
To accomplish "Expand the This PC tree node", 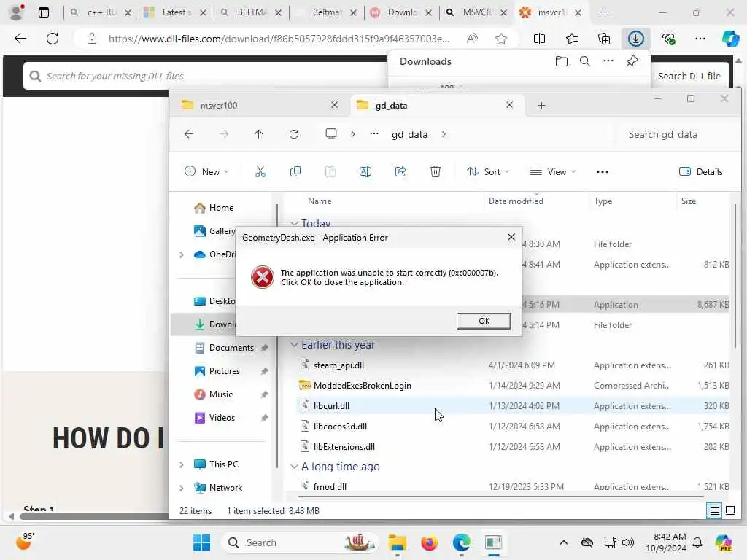I will pos(181,464).
